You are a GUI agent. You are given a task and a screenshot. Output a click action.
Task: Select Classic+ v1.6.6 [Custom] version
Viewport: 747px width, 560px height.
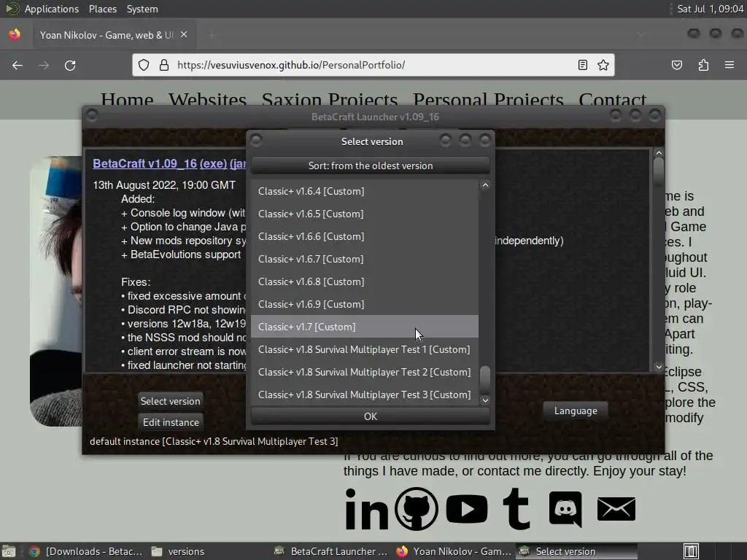[365, 236]
